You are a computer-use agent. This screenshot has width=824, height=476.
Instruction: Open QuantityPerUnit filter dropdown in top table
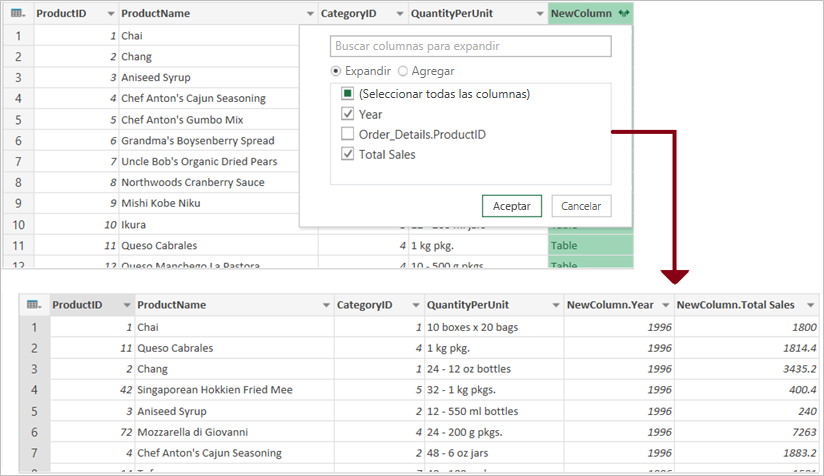(540, 14)
